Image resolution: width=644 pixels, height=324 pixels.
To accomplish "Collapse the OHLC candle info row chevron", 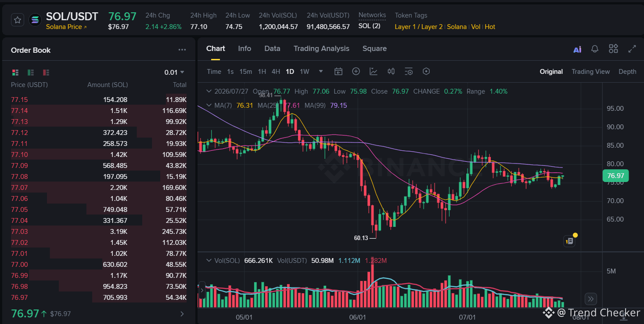I will [x=209, y=91].
